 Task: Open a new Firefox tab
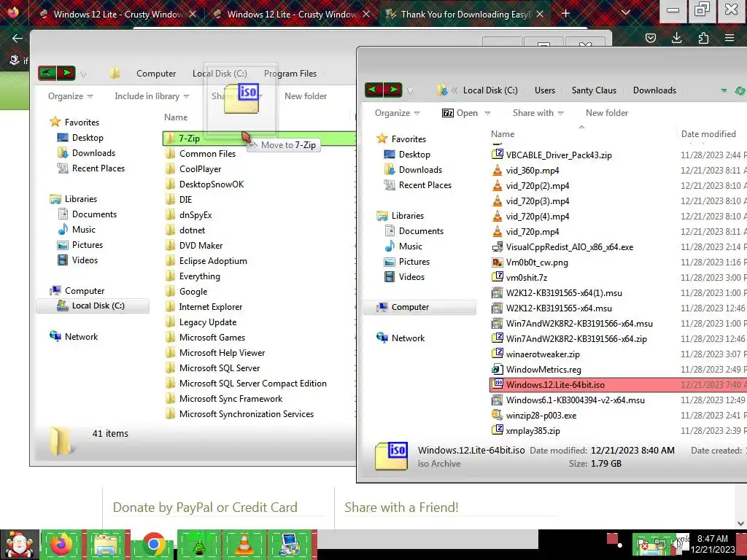click(565, 14)
